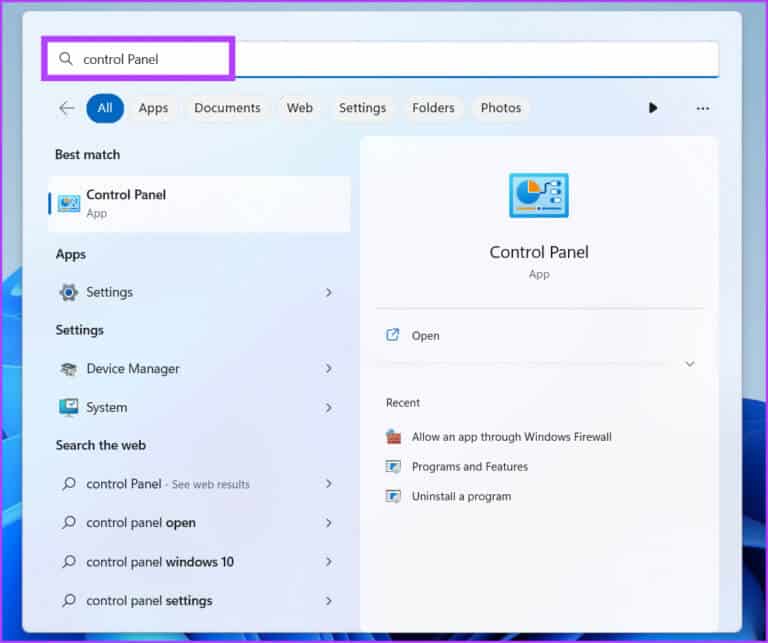Viewport: 768px width, 643px height.
Task: Click search icon beside 'control panel windows 10'
Action: coord(69,561)
